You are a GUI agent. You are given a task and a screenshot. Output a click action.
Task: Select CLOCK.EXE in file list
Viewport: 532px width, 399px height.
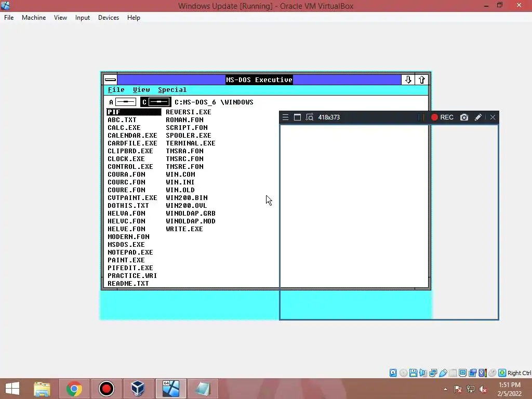tap(126, 159)
